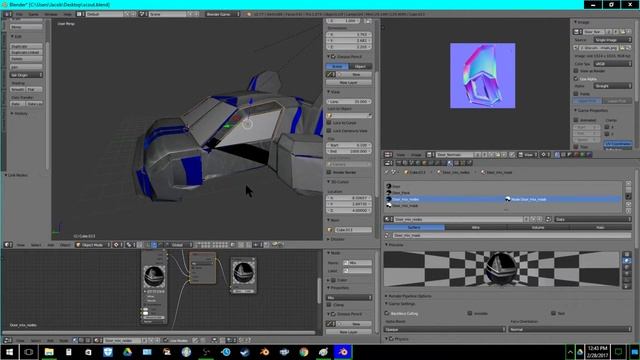Click the Duplicate button in the tool shelf

pyautogui.click(x=26, y=47)
